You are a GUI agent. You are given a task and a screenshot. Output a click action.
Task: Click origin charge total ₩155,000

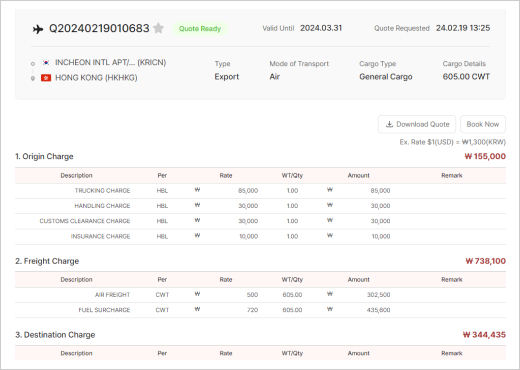coord(485,156)
